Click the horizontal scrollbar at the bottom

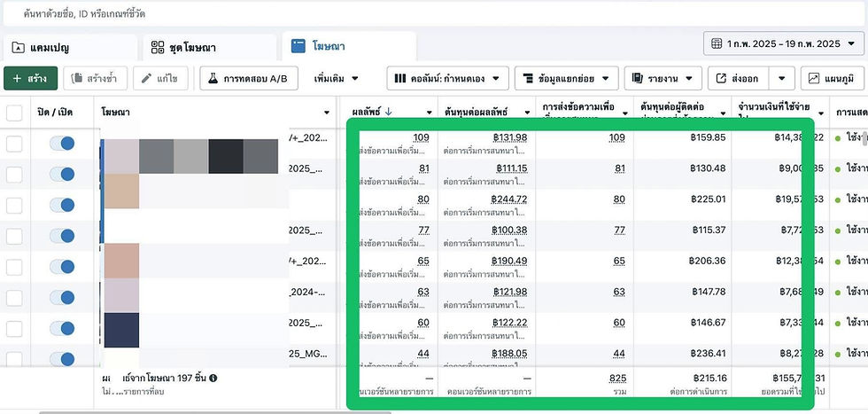(214, 411)
